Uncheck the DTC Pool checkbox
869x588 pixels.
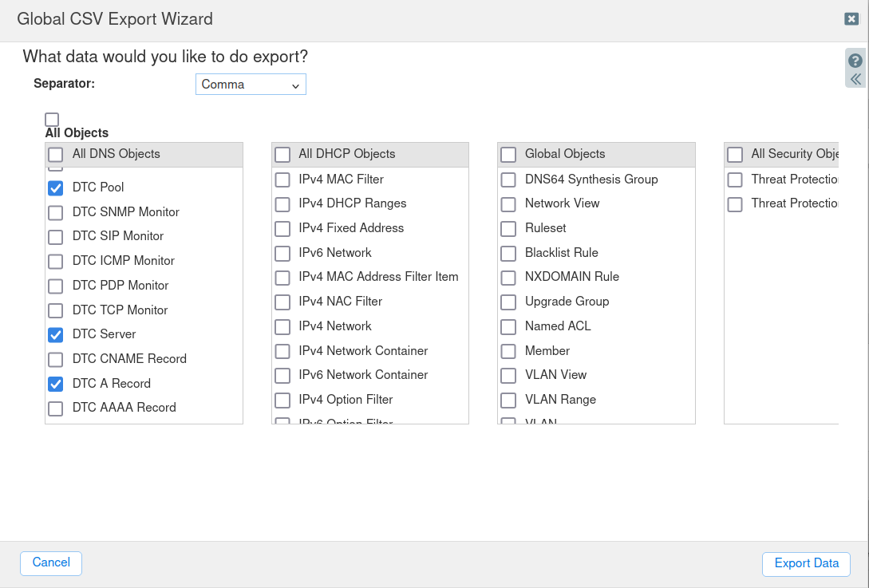(x=56, y=188)
